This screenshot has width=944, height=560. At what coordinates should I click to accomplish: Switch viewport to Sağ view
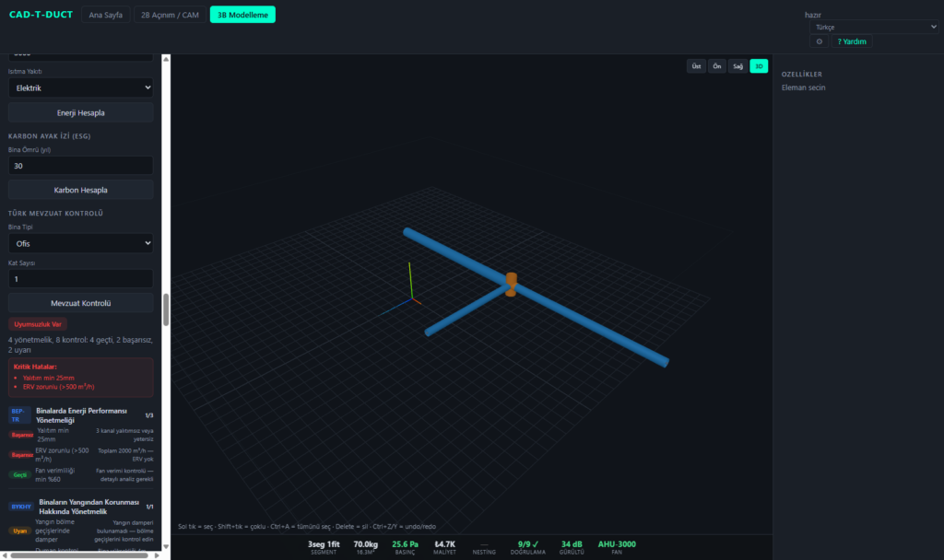[737, 66]
